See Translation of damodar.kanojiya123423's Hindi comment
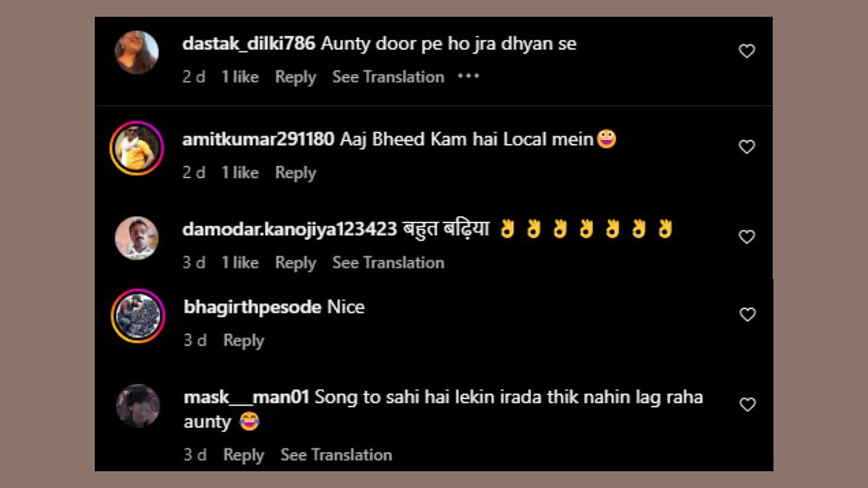Viewport: 868px width, 488px height. [x=388, y=262]
